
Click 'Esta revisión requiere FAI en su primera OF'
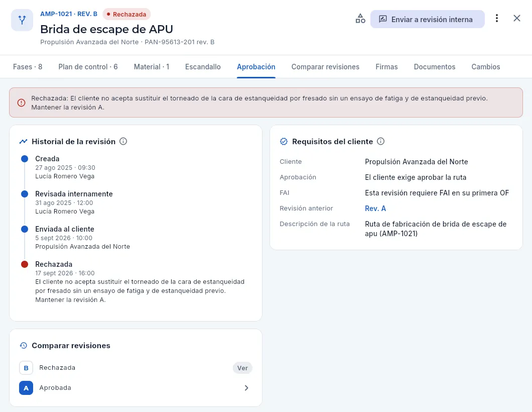pyautogui.click(x=437, y=193)
